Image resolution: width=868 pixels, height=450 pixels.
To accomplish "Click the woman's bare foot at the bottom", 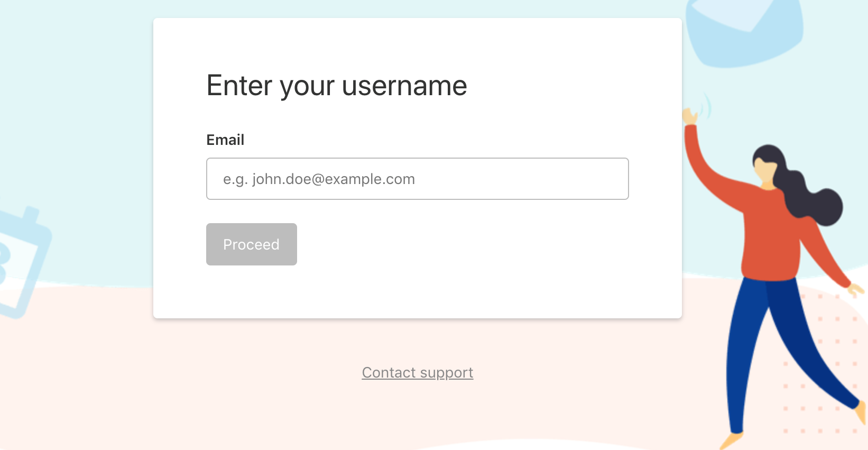I will click(732, 440).
